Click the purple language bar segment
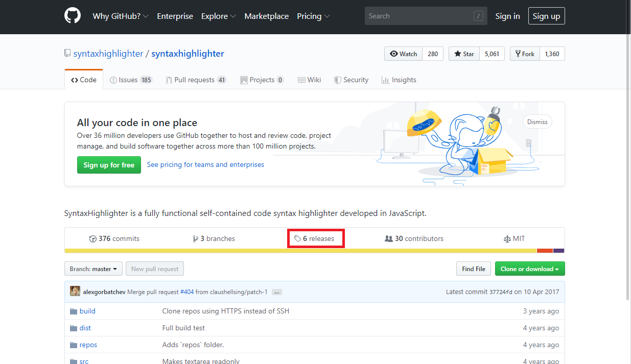This screenshot has height=364, width=631. point(559,251)
